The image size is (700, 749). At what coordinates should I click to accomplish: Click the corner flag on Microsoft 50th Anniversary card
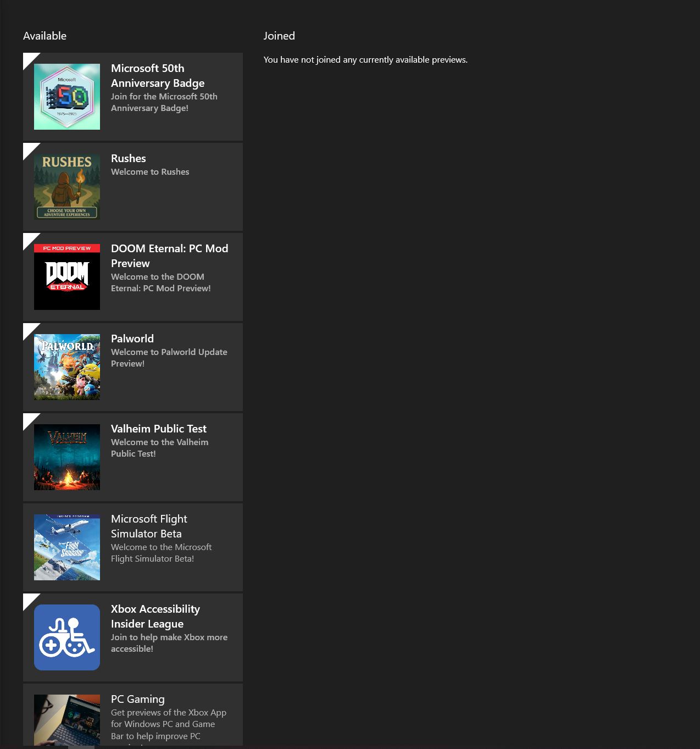click(29, 59)
